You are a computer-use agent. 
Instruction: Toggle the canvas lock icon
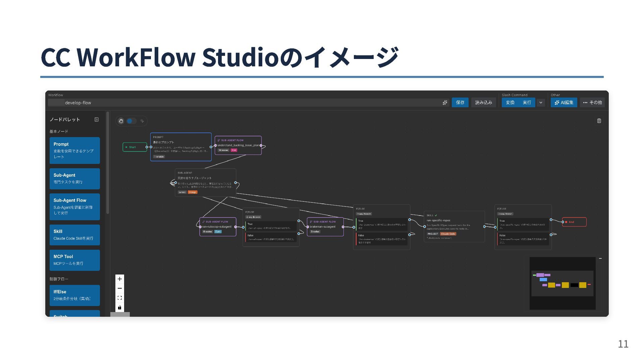[120, 307]
